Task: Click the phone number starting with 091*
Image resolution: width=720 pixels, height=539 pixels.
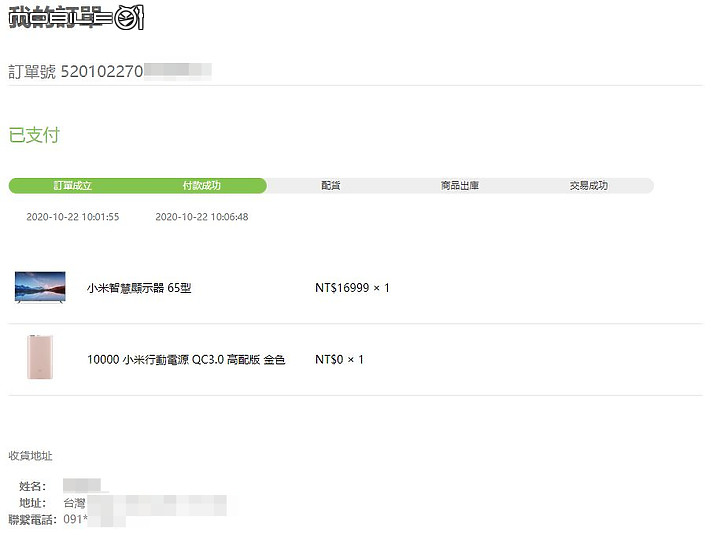Action: point(75,519)
